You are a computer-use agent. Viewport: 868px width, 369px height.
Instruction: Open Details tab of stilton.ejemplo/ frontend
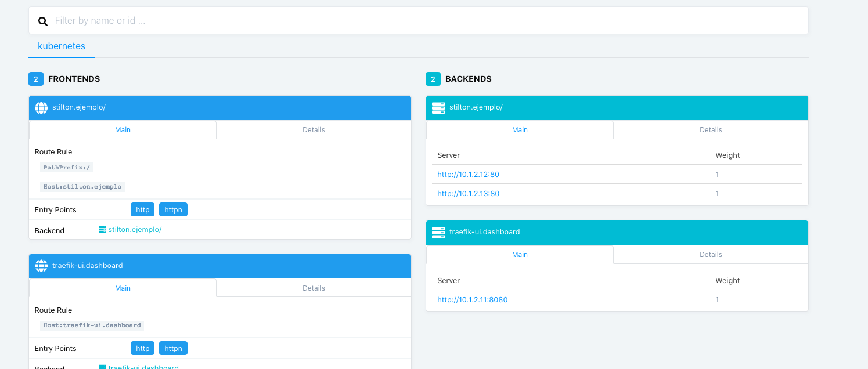tap(314, 130)
